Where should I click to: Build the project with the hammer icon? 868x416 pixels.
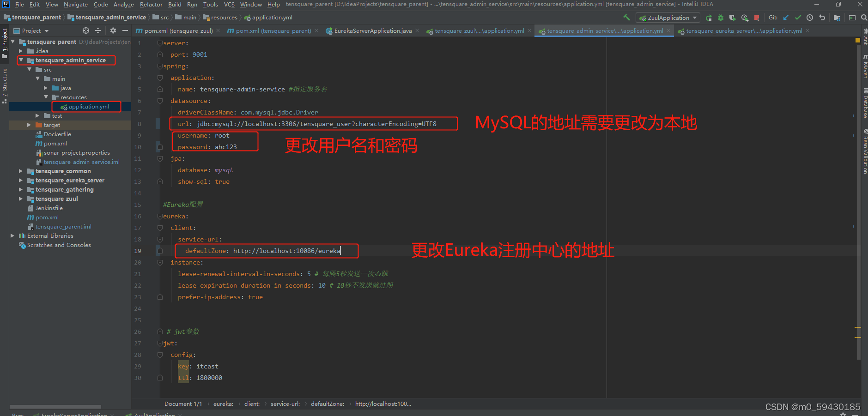626,18
